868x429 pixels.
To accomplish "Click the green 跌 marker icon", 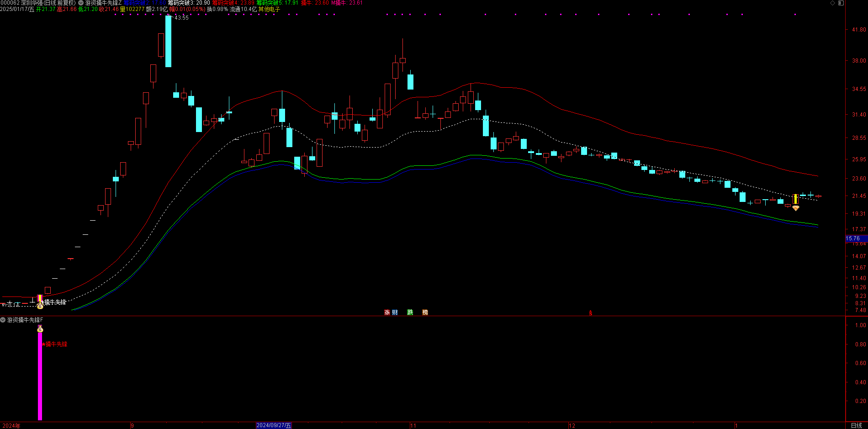I will click(410, 312).
